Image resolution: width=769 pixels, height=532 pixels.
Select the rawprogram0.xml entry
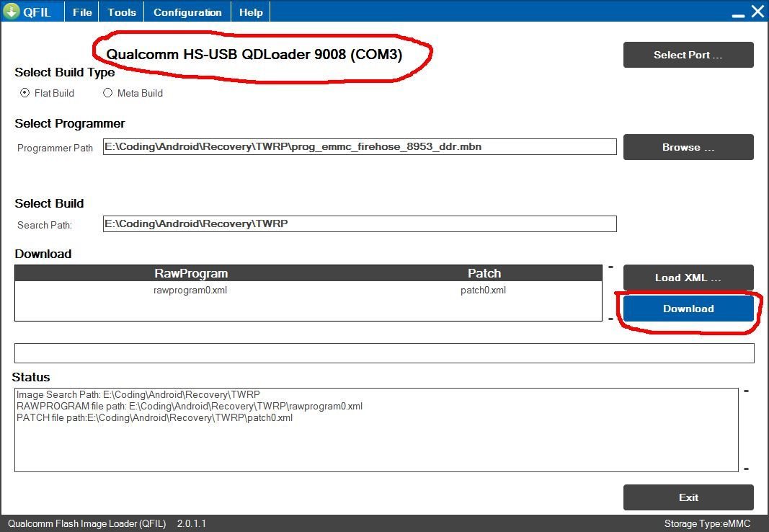pyautogui.click(x=190, y=291)
